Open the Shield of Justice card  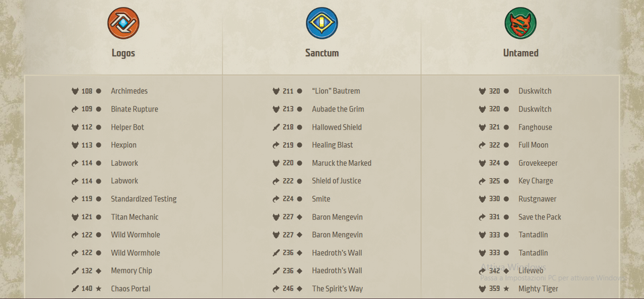[x=336, y=181]
